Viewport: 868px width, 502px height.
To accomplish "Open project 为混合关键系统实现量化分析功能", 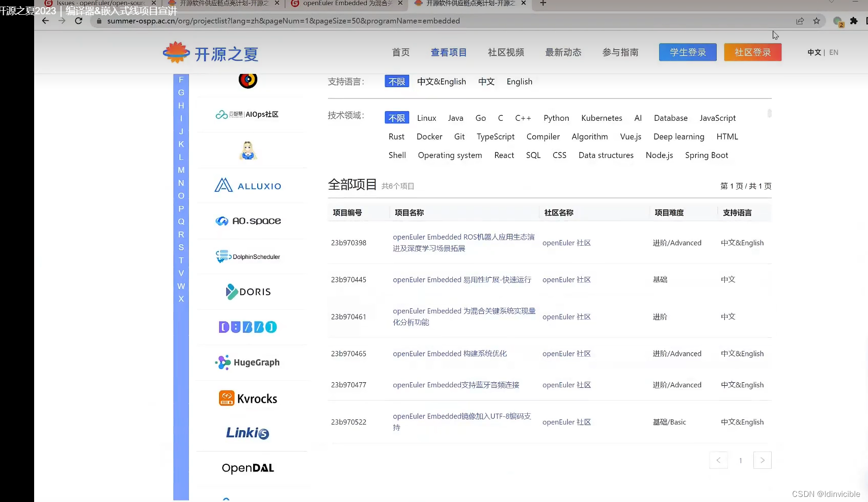I will click(x=464, y=316).
